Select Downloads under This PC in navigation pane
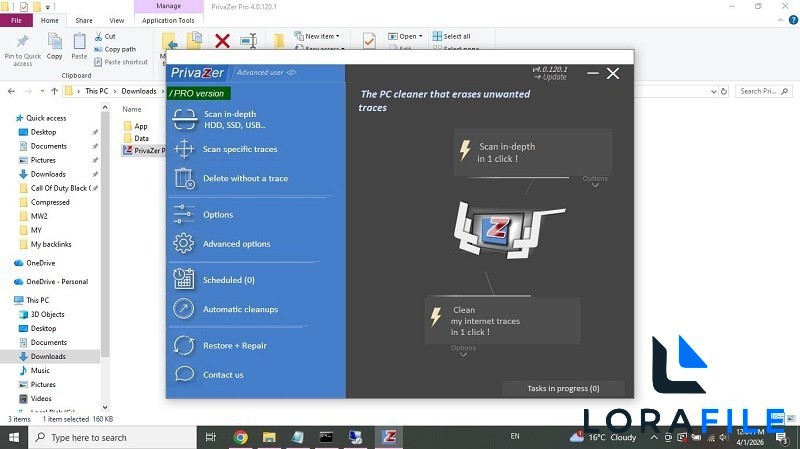The height and width of the screenshot is (449, 800). click(x=48, y=356)
